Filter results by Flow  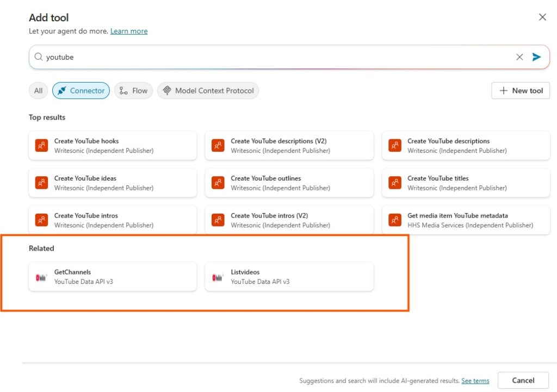click(133, 91)
